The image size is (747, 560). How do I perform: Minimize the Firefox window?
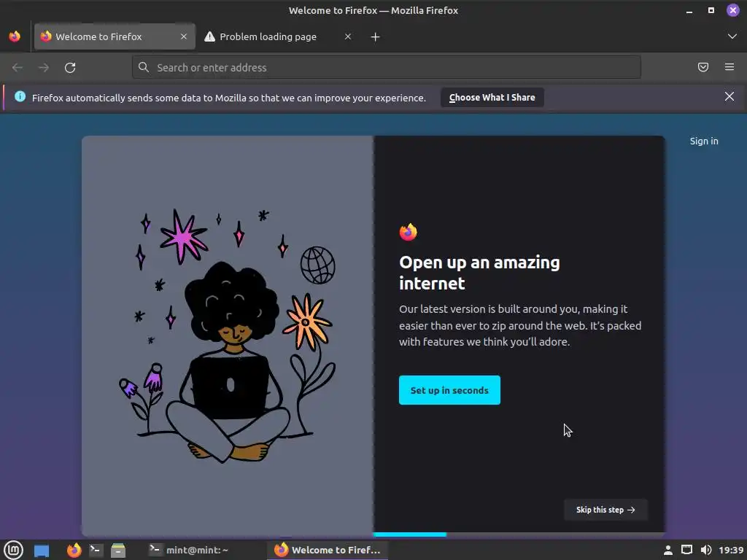[x=689, y=10]
